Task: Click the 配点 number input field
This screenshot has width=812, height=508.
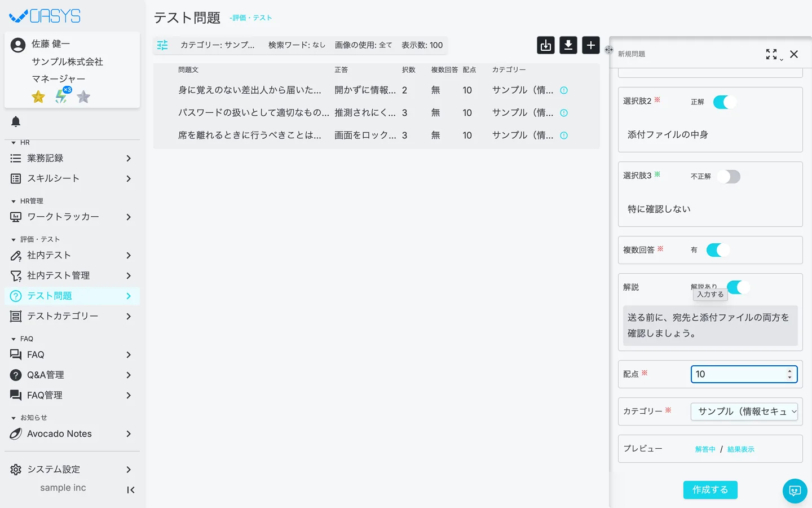Action: coord(744,374)
